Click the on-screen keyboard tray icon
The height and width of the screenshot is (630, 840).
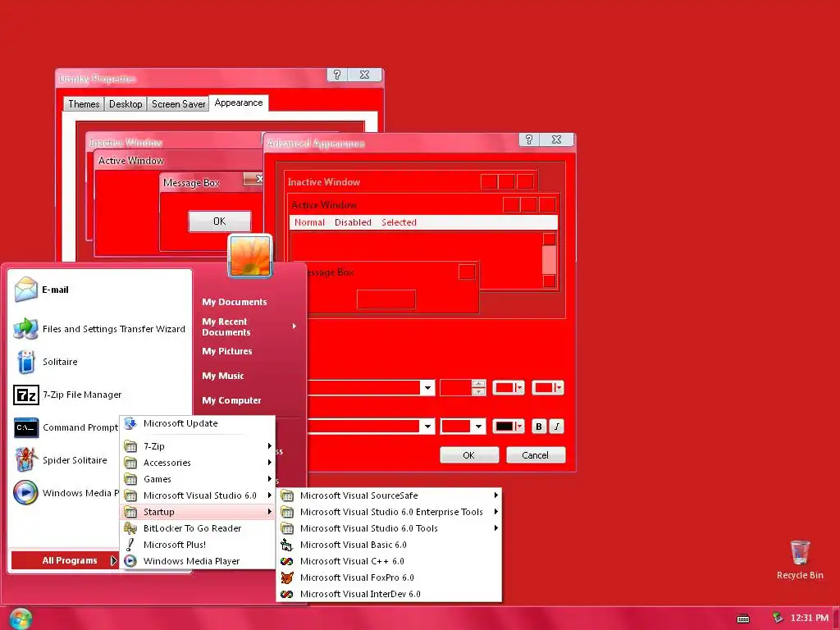(743, 619)
